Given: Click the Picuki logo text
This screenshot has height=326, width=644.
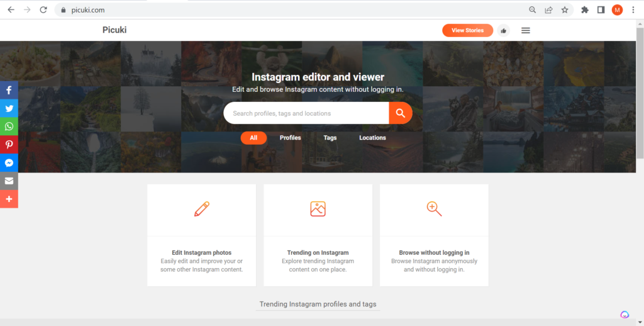Looking at the screenshot, I should pyautogui.click(x=114, y=30).
